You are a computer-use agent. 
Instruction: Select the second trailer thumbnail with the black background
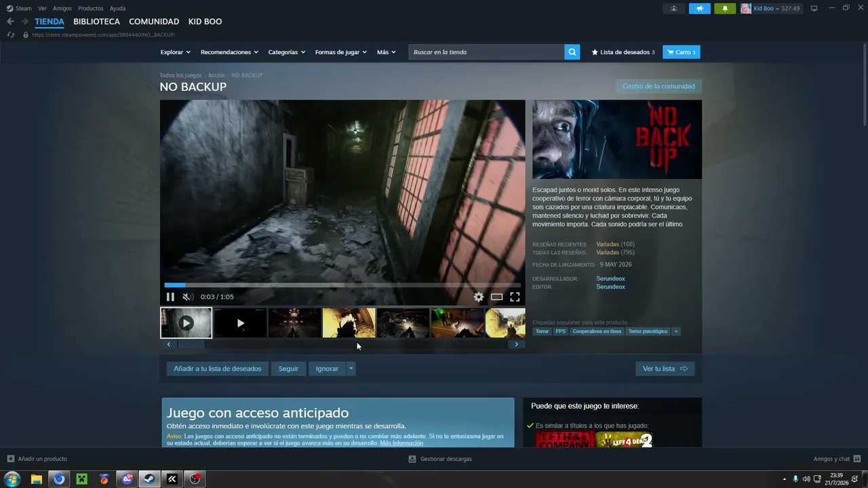click(240, 323)
